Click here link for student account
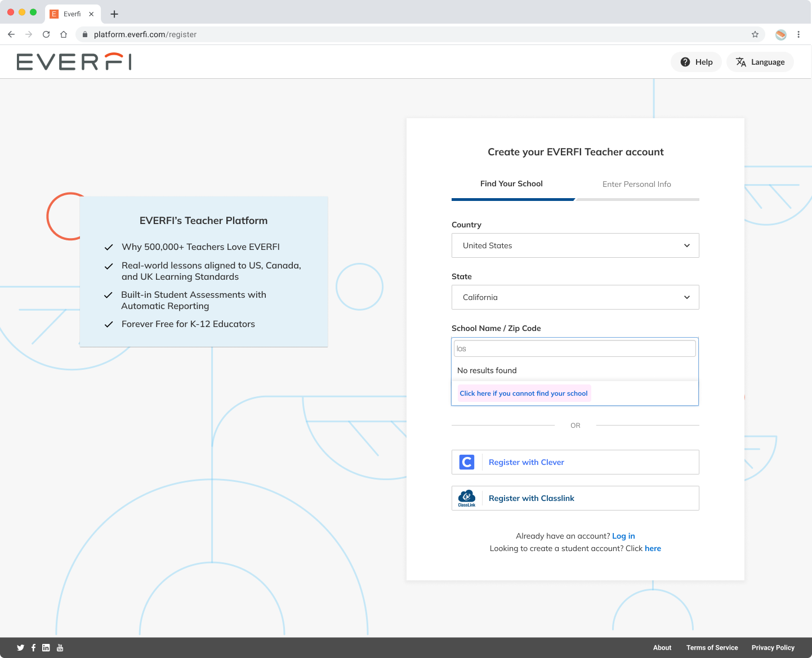The image size is (812, 658). (x=653, y=548)
